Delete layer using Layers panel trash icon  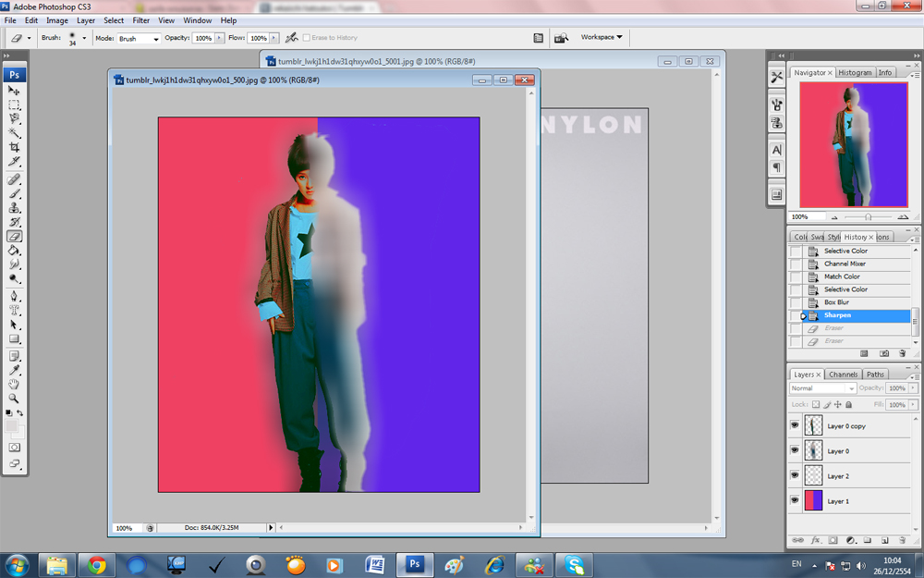[x=902, y=539]
